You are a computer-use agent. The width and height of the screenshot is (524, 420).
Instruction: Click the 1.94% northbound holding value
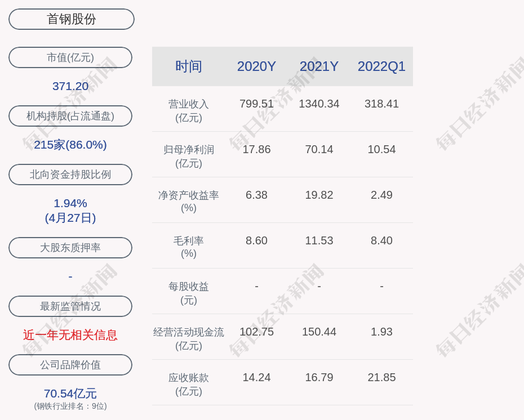click(70, 203)
